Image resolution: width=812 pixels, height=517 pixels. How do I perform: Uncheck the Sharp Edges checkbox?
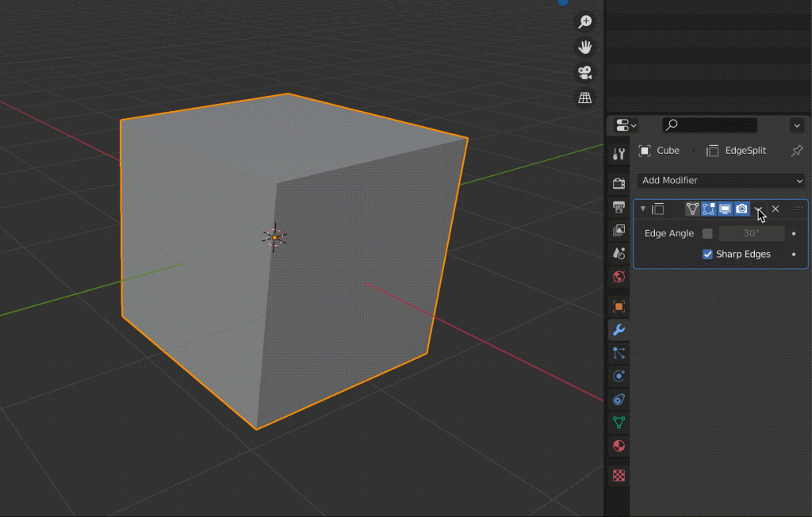click(x=708, y=254)
